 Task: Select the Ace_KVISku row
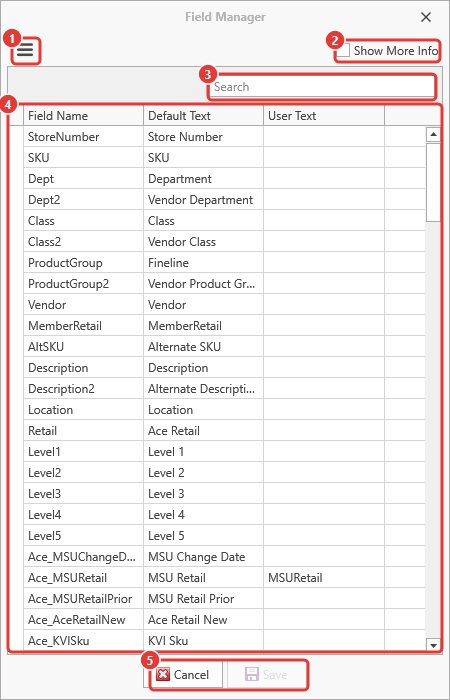pyautogui.click(x=224, y=641)
